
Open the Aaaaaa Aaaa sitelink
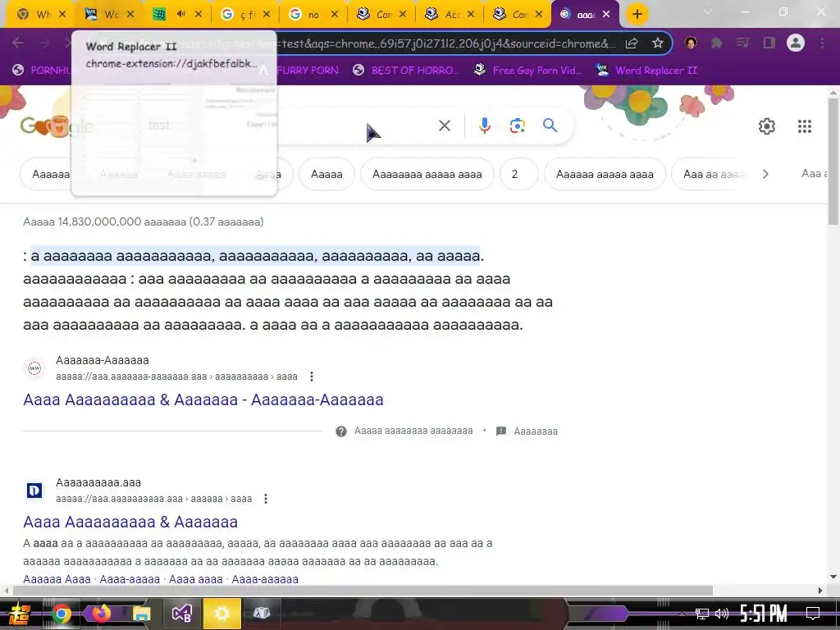57,579
